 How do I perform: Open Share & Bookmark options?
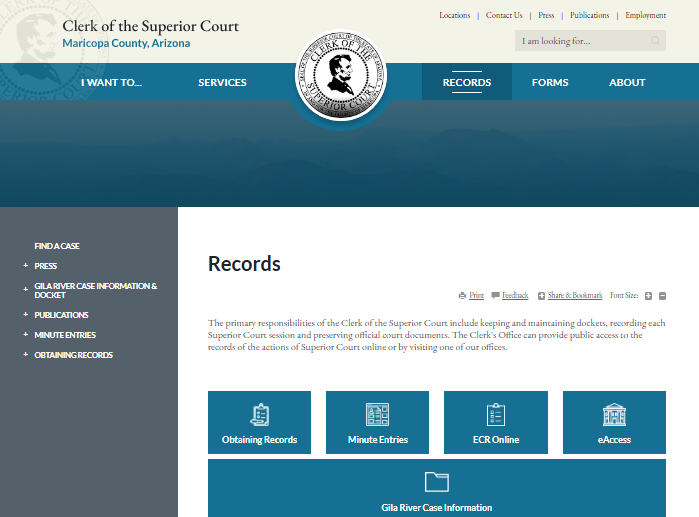(574, 296)
